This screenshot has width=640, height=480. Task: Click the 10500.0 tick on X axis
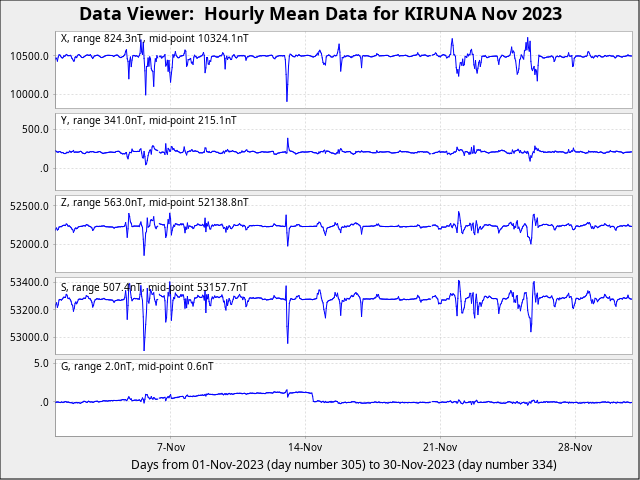pos(29,56)
